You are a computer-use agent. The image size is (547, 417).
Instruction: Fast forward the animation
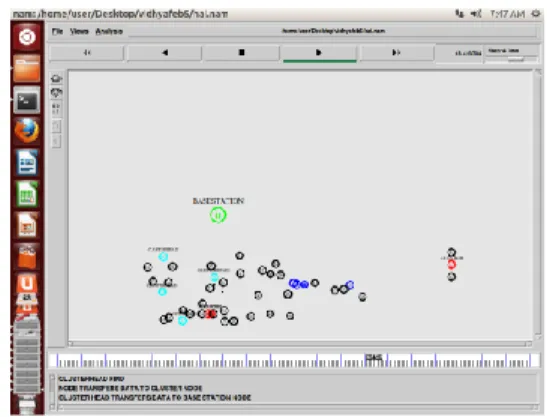396,53
